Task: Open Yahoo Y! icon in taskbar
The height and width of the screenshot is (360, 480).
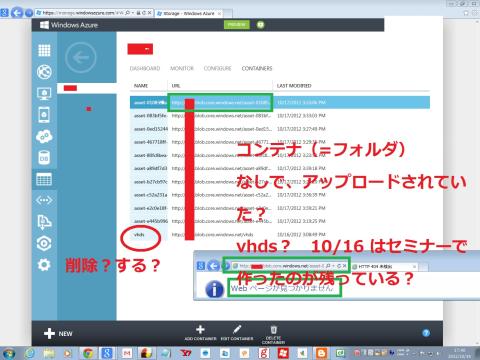Action: tap(185, 353)
